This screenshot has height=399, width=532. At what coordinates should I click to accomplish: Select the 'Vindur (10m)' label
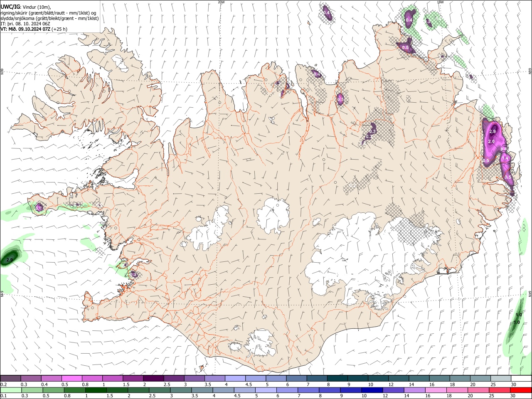click(x=36, y=7)
